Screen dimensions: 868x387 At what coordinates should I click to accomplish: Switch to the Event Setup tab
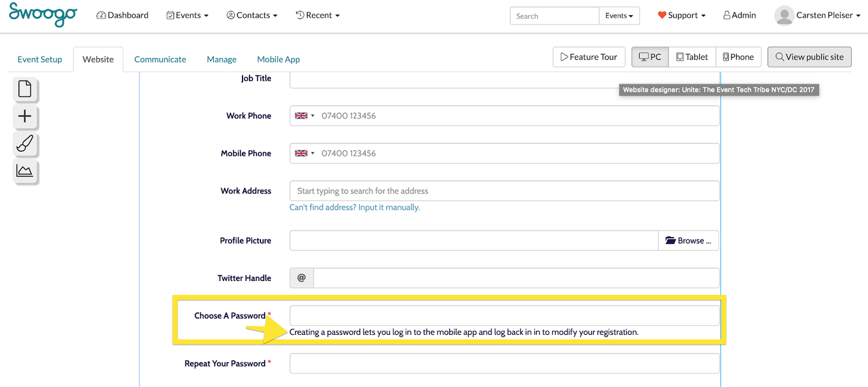tap(39, 59)
